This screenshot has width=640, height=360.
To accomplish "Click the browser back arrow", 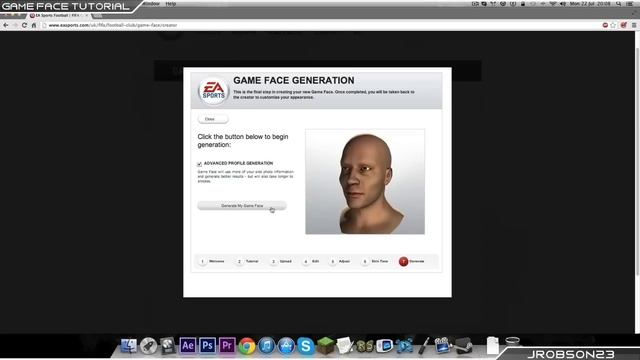I will tap(6, 25).
